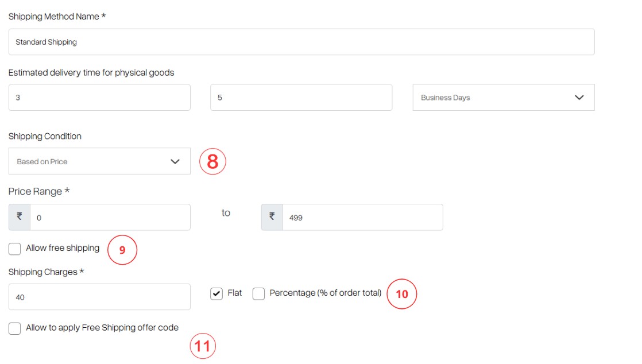Click the Shipping Charges field showing 40
Screen dimensions: 642x364
pos(99,297)
